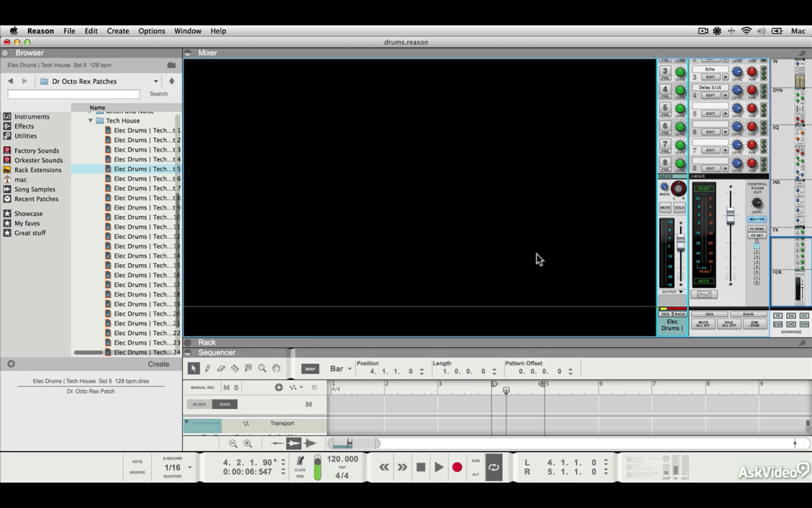Click the Control Room Out level knob
The image size is (812, 508).
coord(757,204)
